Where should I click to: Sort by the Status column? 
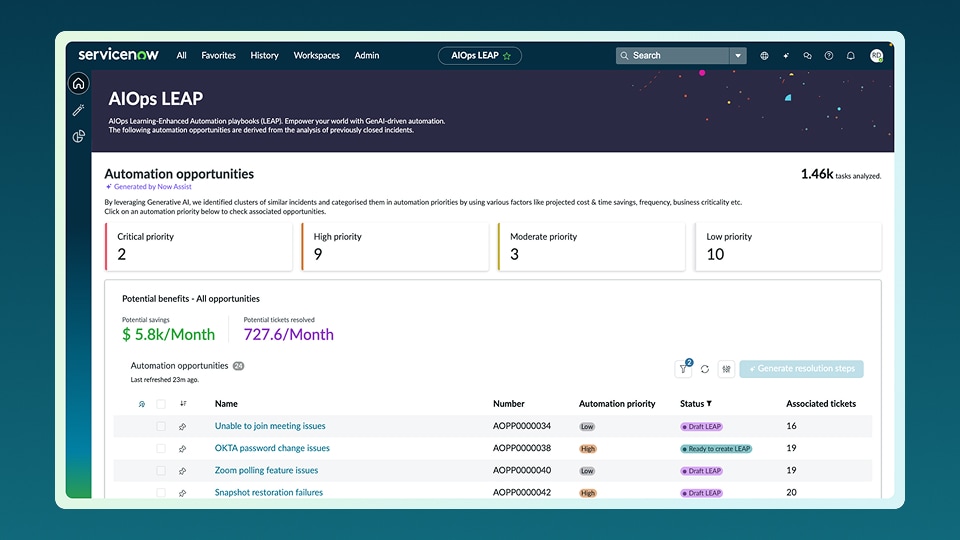[696, 403]
